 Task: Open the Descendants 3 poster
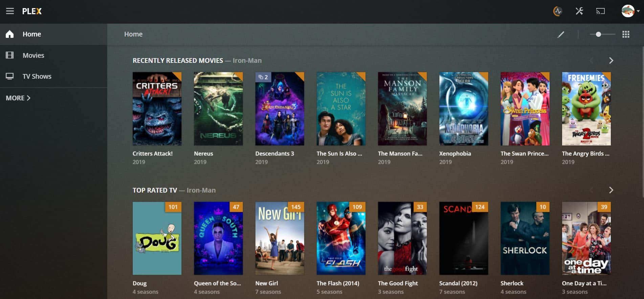(x=280, y=109)
